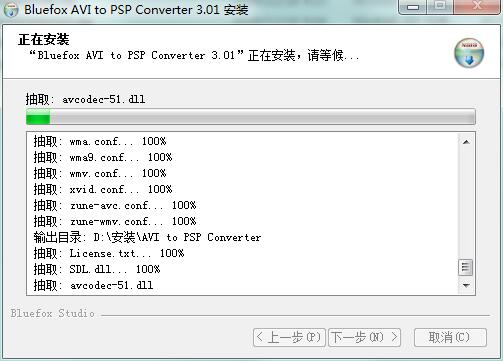Click the 下一步(N) next button
503x361 pixels.
pos(364,338)
